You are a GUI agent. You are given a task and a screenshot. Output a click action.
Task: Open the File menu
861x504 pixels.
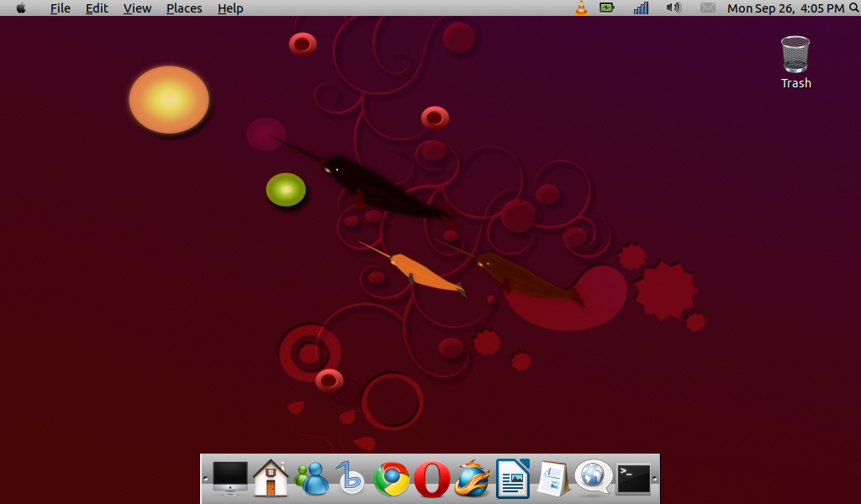click(61, 8)
